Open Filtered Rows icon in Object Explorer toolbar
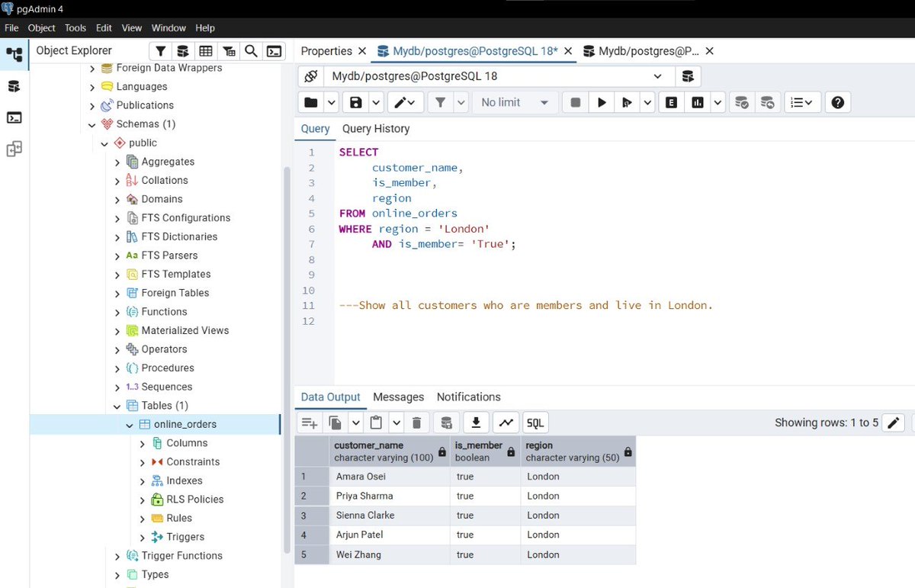The height and width of the screenshot is (588, 915). coord(229,51)
